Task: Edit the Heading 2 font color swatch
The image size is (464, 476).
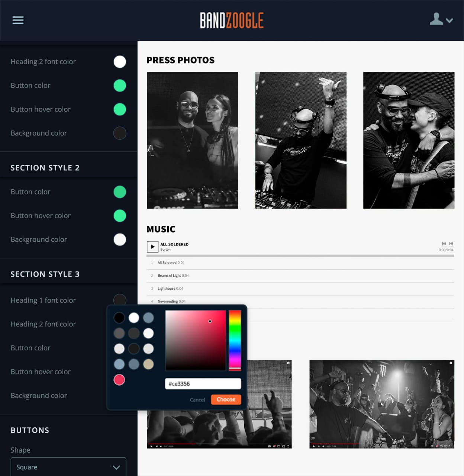Action: coord(119,62)
